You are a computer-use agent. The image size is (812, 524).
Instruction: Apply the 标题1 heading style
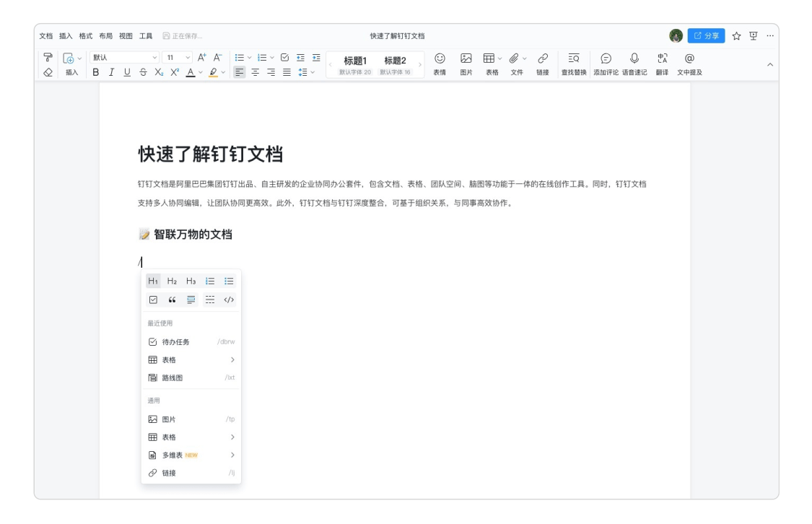point(355,65)
